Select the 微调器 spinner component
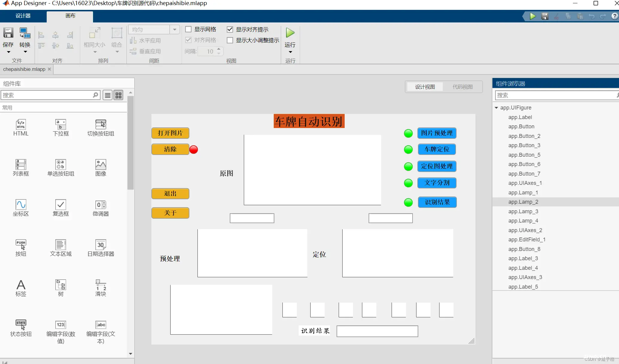The width and height of the screenshot is (619, 364). 101,208
